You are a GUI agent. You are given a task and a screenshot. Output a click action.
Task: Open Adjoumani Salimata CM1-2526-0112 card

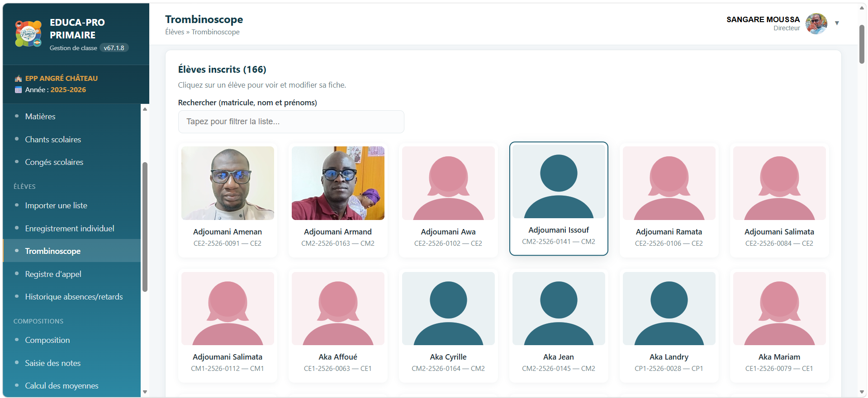click(x=228, y=326)
